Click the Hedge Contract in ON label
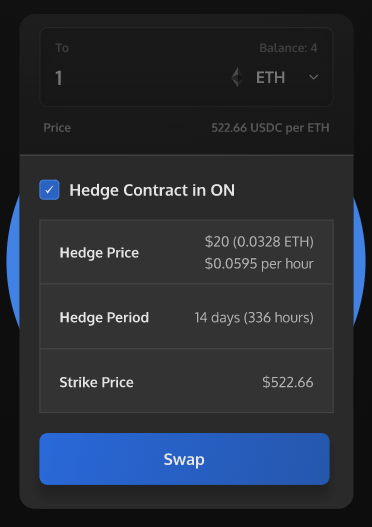372x527 pixels. pos(152,190)
